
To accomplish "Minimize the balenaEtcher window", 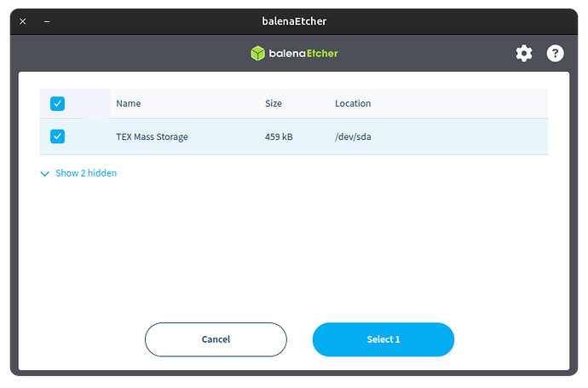I will click(x=47, y=22).
